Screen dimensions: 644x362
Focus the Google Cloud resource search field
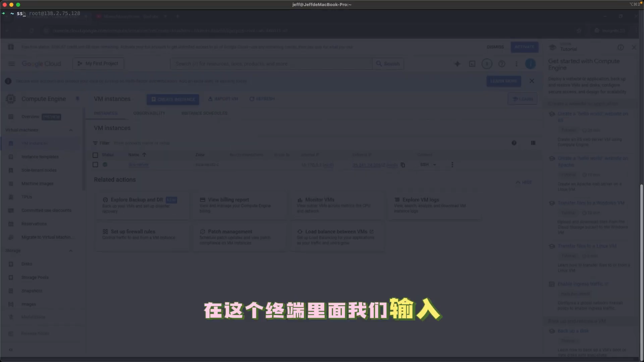click(x=272, y=64)
